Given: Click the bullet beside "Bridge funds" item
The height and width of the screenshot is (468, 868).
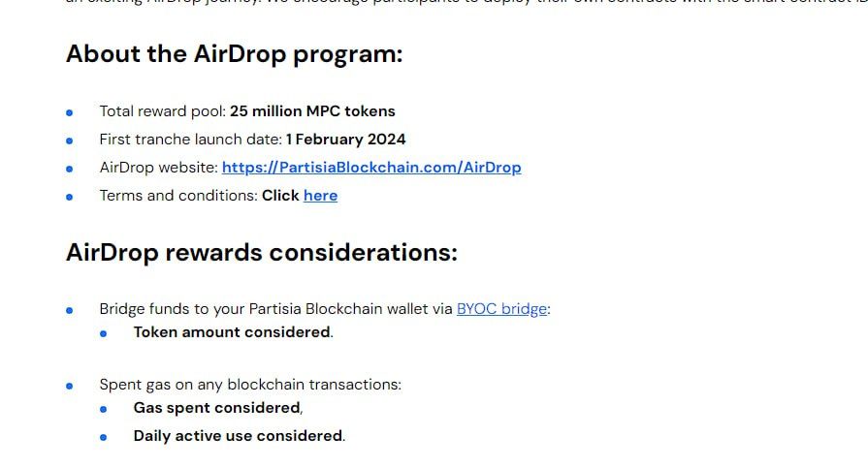Looking at the screenshot, I should [69, 311].
